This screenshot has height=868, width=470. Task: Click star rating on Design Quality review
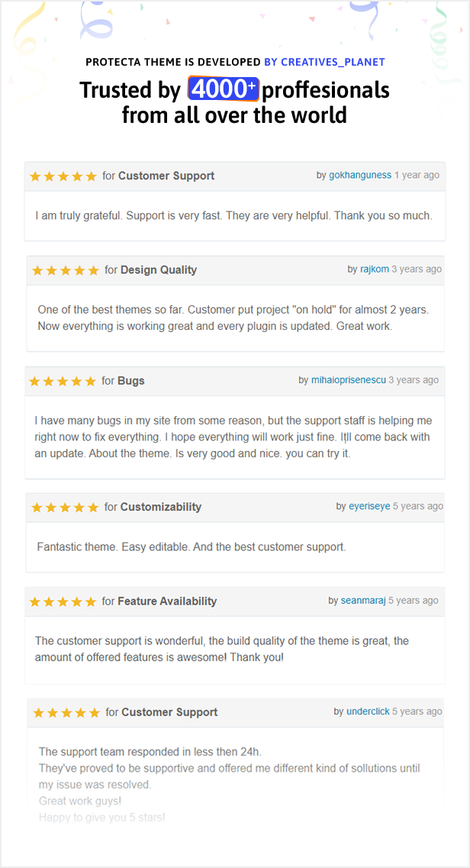click(66, 270)
